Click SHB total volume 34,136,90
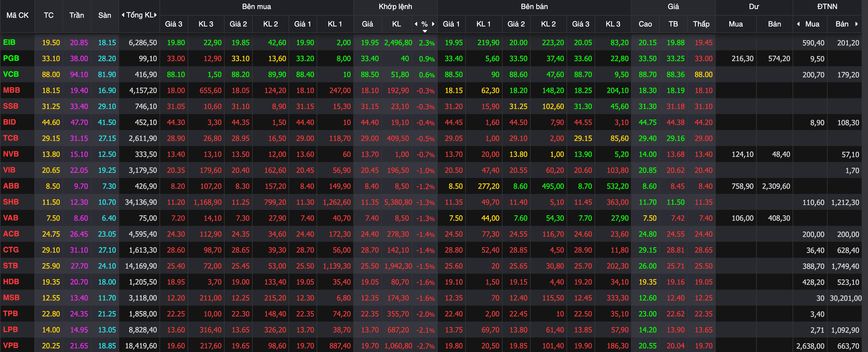This screenshot has height=352, width=868. pos(141,202)
